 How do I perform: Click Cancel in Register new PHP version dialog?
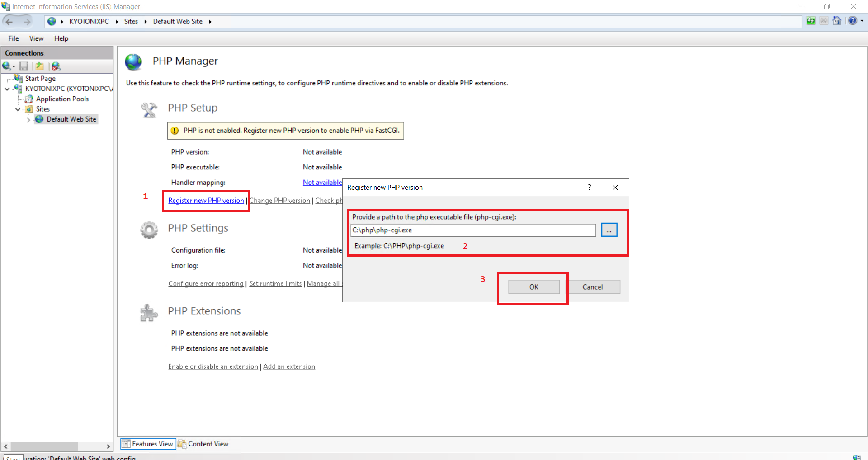pyautogui.click(x=593, y=287)
